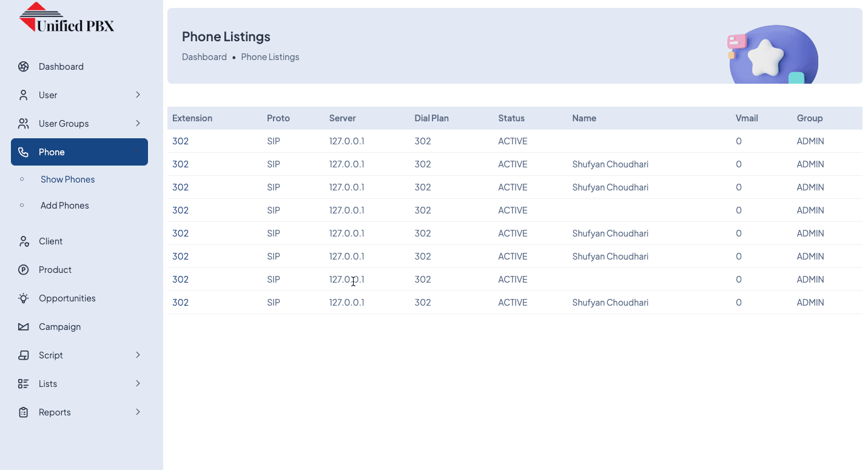This screenshot has width=868, height=470.
Task: Click the Product circled-P icon
Action: tap(24, 270)
